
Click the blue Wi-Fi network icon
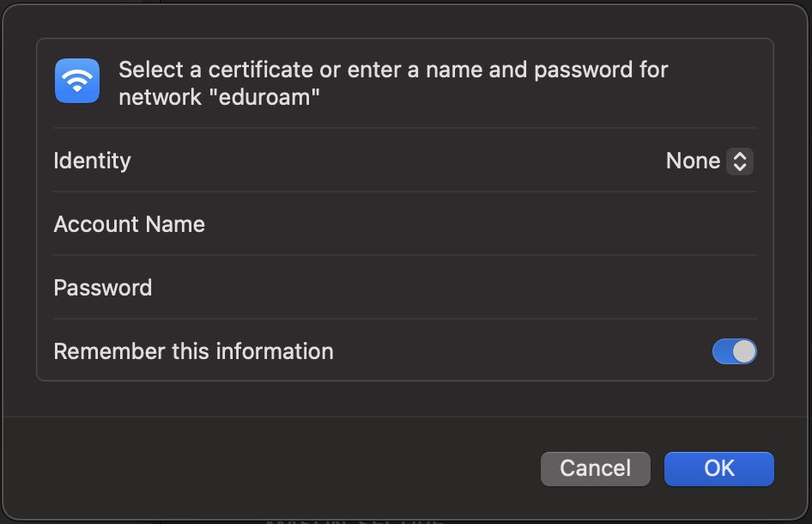(77, 81)
